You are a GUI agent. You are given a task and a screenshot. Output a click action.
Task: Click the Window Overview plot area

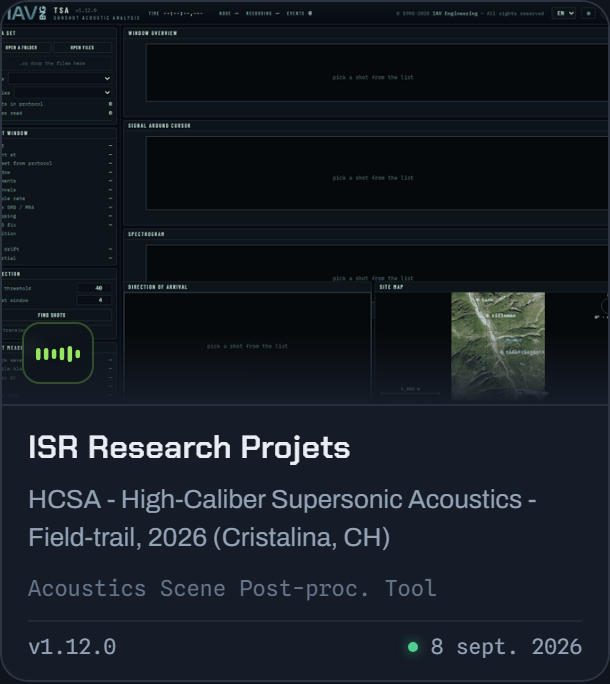point(377,72)
